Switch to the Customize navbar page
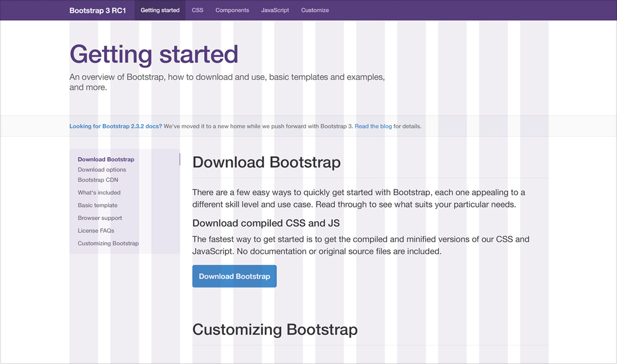This screenshot has height=364, width=617. (315, 10)
